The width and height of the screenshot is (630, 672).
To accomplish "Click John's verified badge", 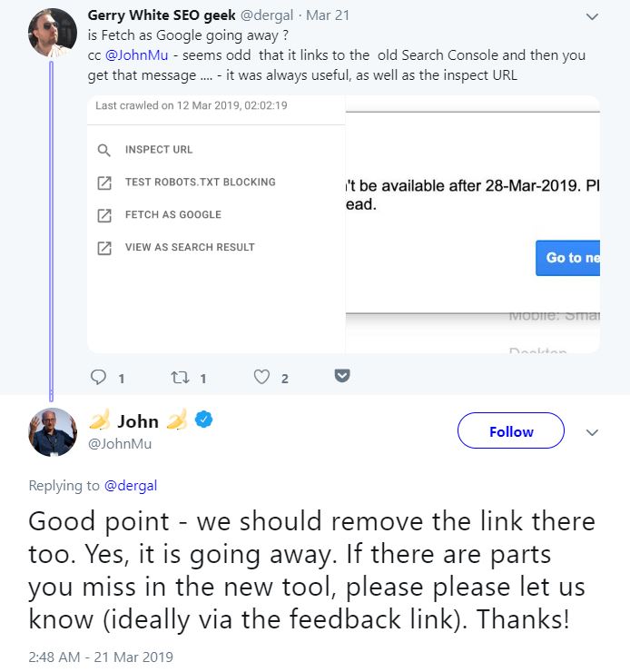I will pyautogui.click(x=206, y=420).
